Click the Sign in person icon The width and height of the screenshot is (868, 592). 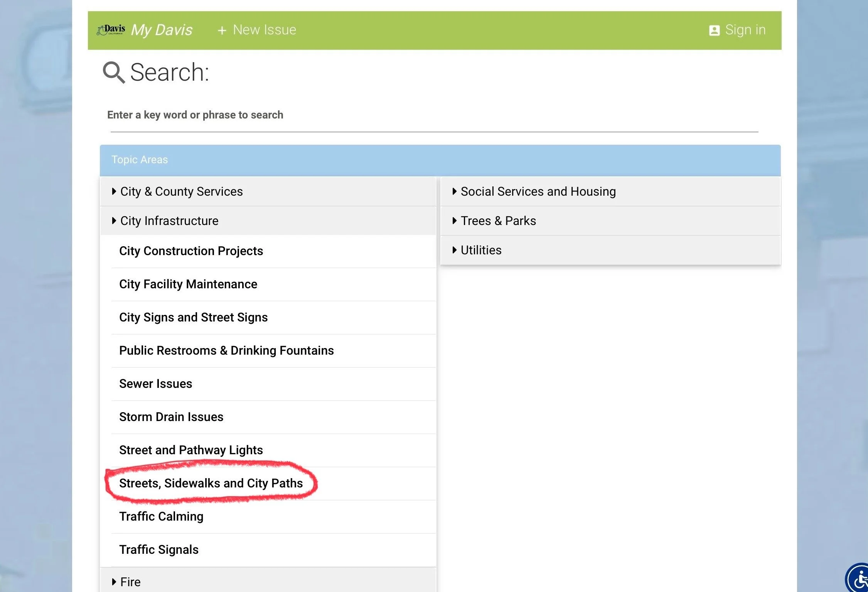tap(714, 30)
